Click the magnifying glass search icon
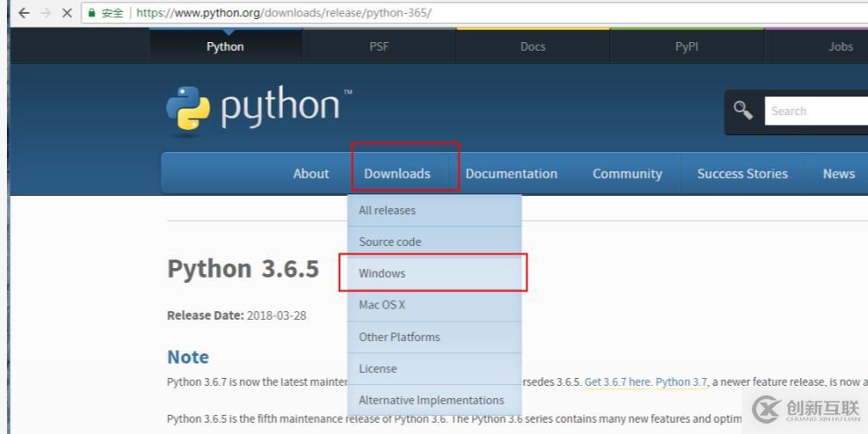This screenshot has width=868, height=434. click(743, 110)
